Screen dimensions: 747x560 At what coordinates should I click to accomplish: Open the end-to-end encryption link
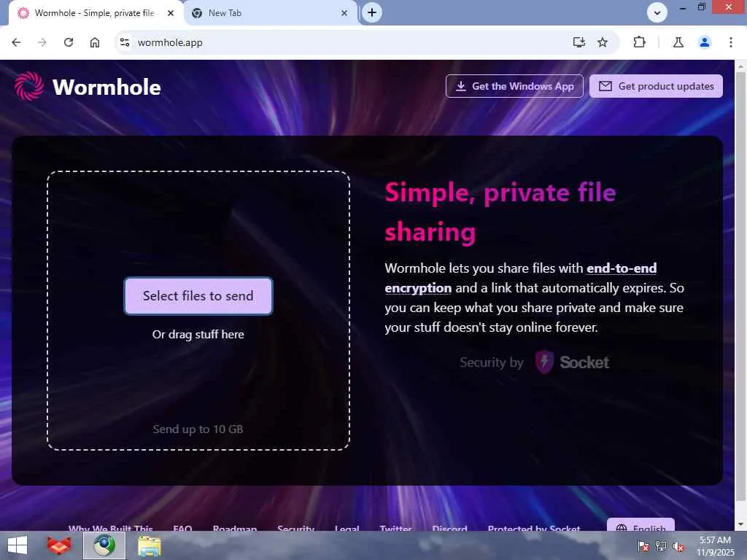[520, 278]
